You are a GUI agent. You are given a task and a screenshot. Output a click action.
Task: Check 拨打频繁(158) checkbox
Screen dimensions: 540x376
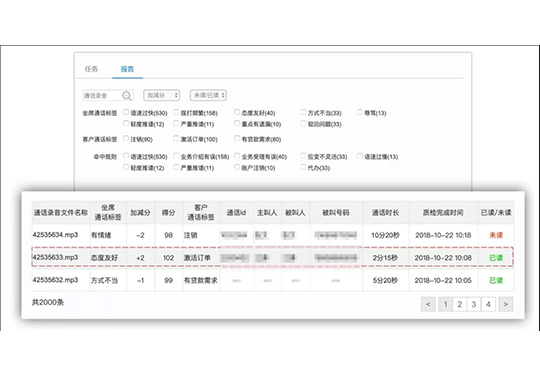coord(176,112)
